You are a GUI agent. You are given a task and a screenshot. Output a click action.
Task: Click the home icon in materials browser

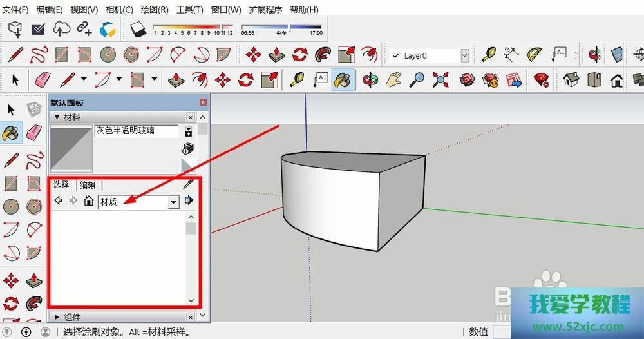pyautogui.click(x=89, y=201)
